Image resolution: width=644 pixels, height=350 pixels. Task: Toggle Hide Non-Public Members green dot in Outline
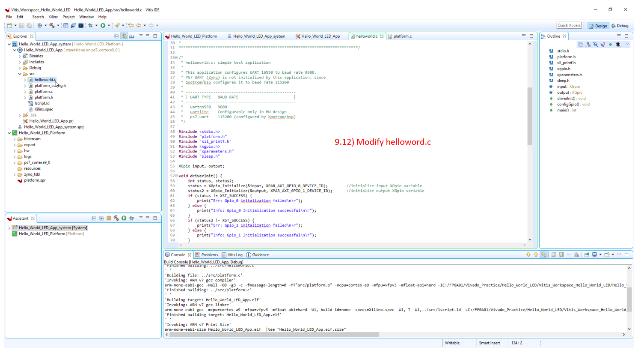[x=610, y=45]
